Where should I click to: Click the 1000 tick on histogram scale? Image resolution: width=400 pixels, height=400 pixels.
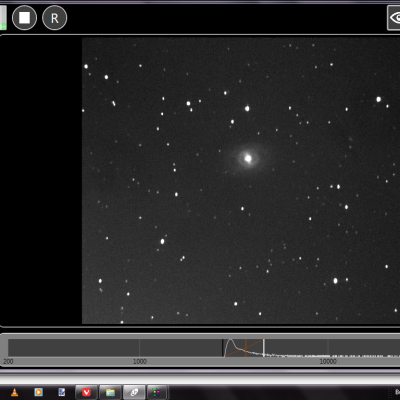(140, 361)
